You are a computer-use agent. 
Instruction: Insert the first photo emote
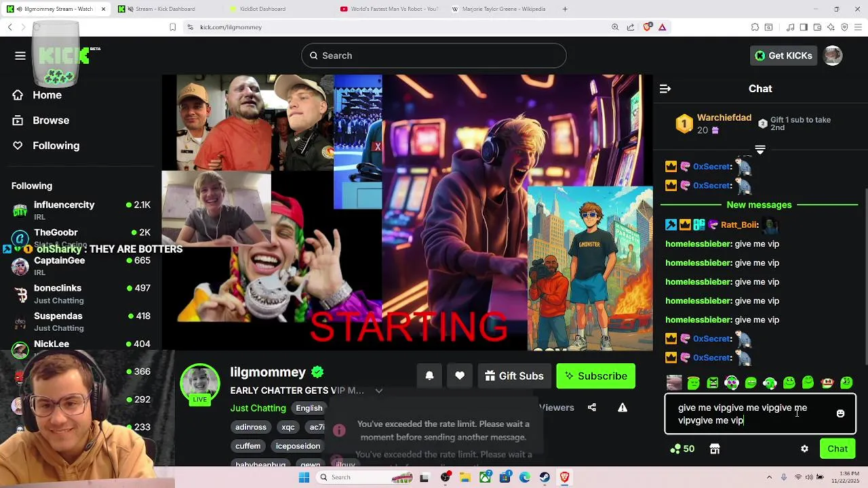click(674, 383)
